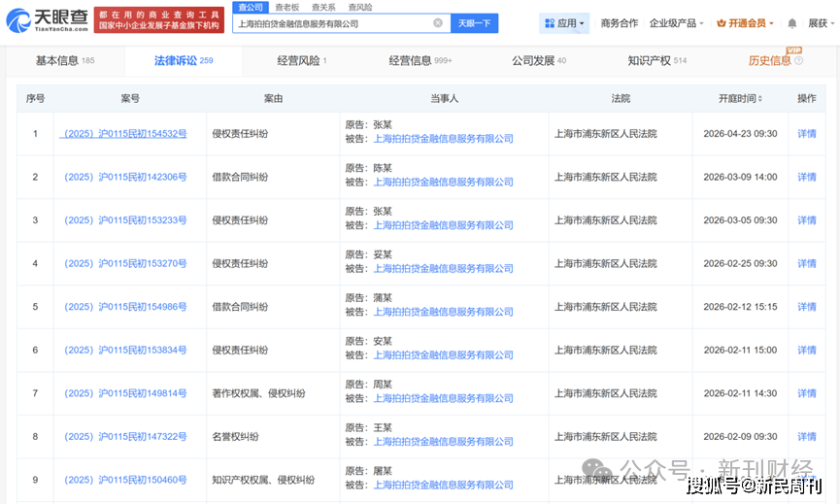
Task: Open 详情 for row 2 case
Action: coord(806,177)
